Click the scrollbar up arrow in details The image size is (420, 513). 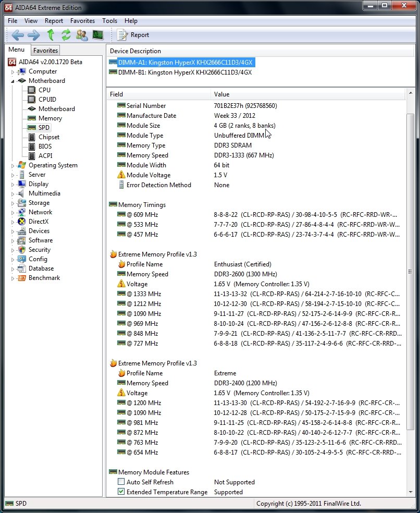pos(411,93)
